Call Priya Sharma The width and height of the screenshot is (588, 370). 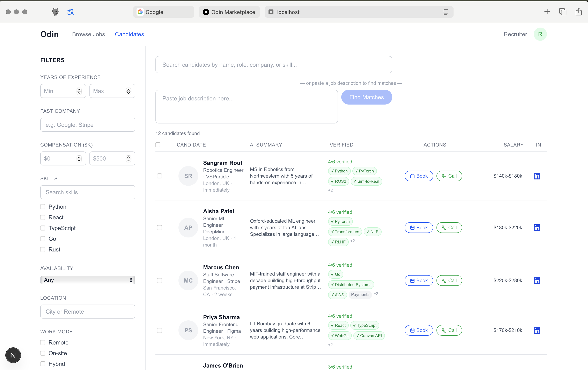pos(449,330)
